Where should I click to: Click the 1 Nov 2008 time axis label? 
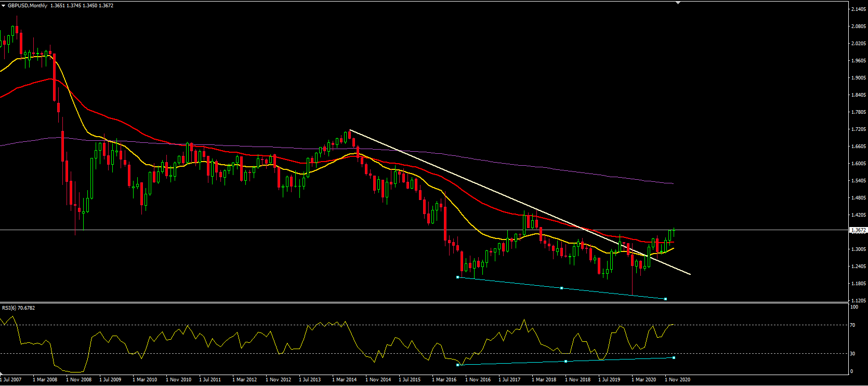[x=78, y=380]
